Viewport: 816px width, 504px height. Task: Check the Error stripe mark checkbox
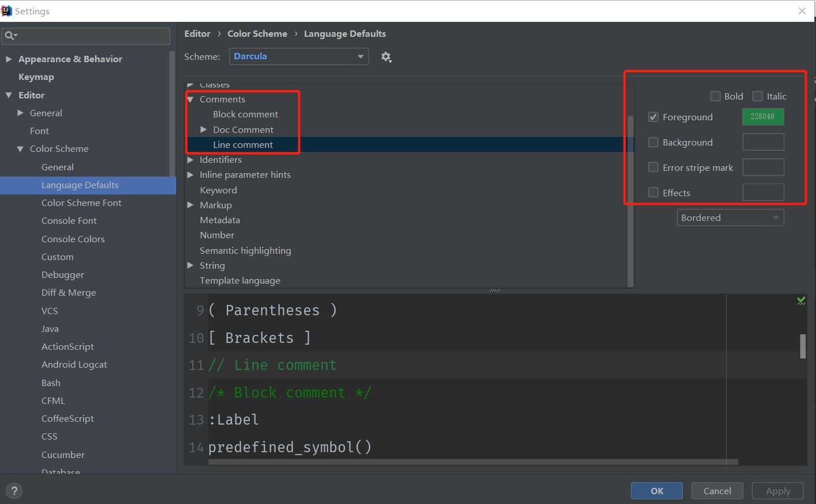(653, 167)
